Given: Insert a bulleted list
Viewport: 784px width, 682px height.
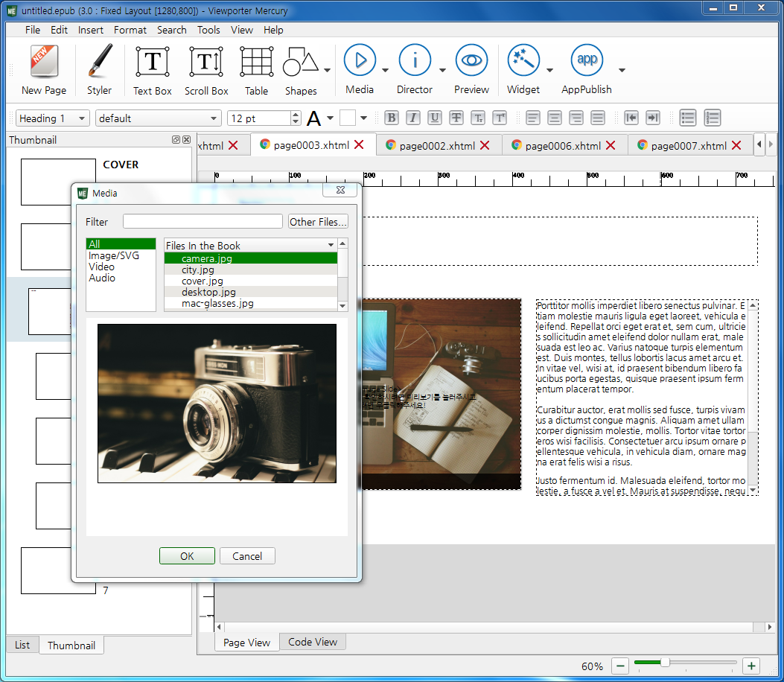Looking at the screenshot, I should [x=688, y=118].
